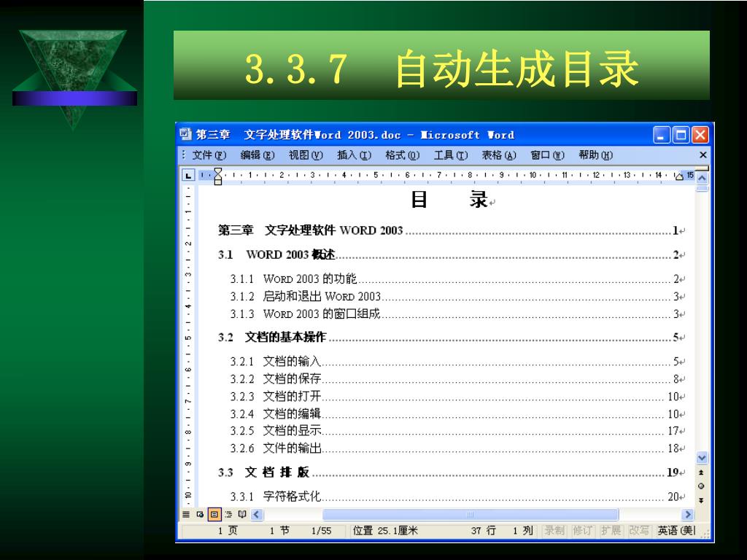Open the 窗口(W) menu

coord(547,155)
